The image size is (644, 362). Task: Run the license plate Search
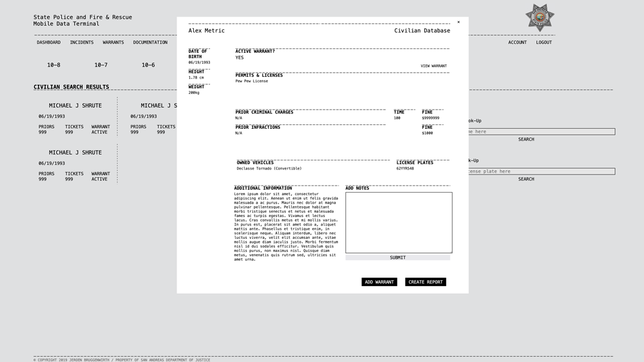[526, 180]
